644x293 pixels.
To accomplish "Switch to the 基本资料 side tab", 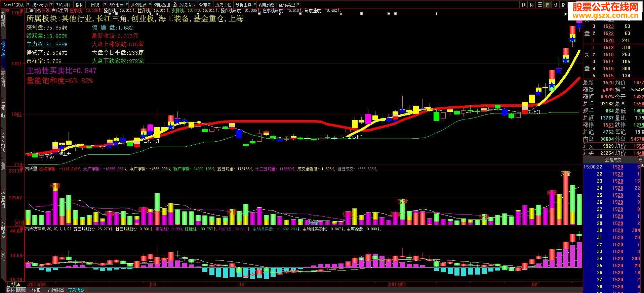I will click(3, 79).
